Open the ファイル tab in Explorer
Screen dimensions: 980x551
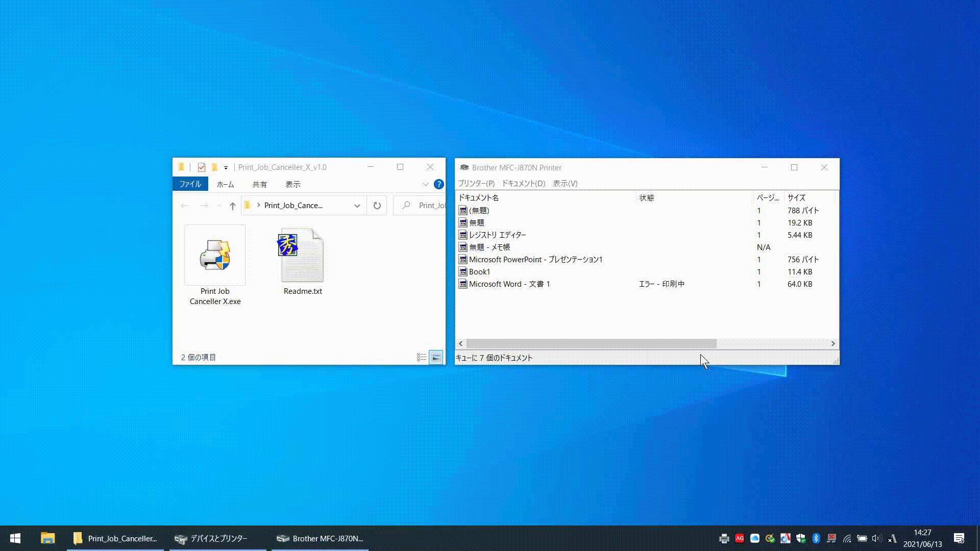190,184
